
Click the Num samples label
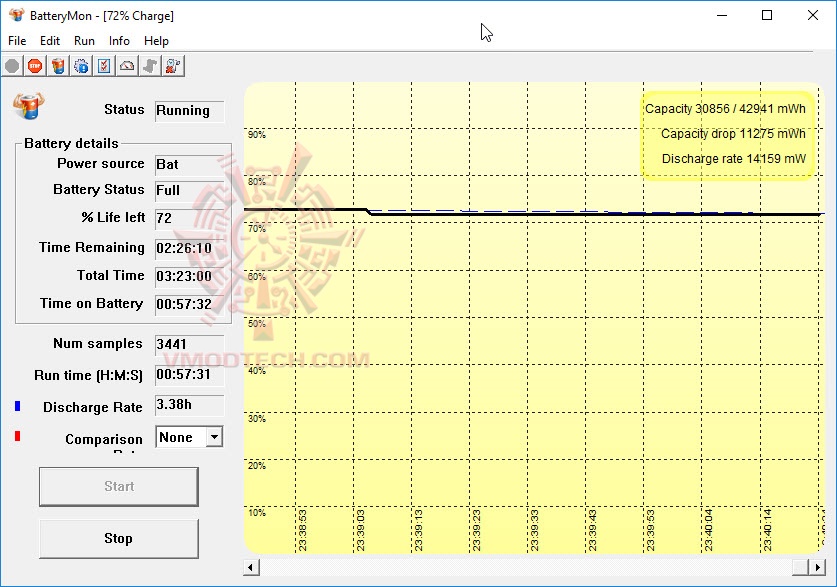coord(98,344)
